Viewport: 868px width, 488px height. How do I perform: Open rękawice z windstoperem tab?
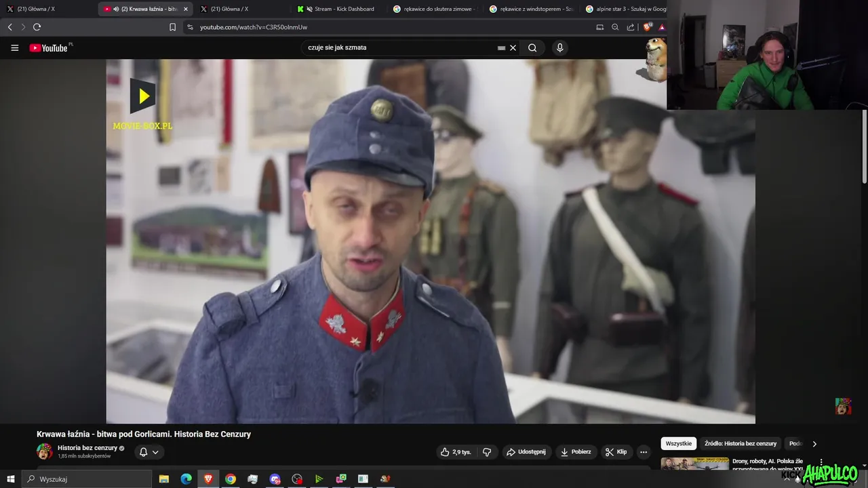[532, 9]
